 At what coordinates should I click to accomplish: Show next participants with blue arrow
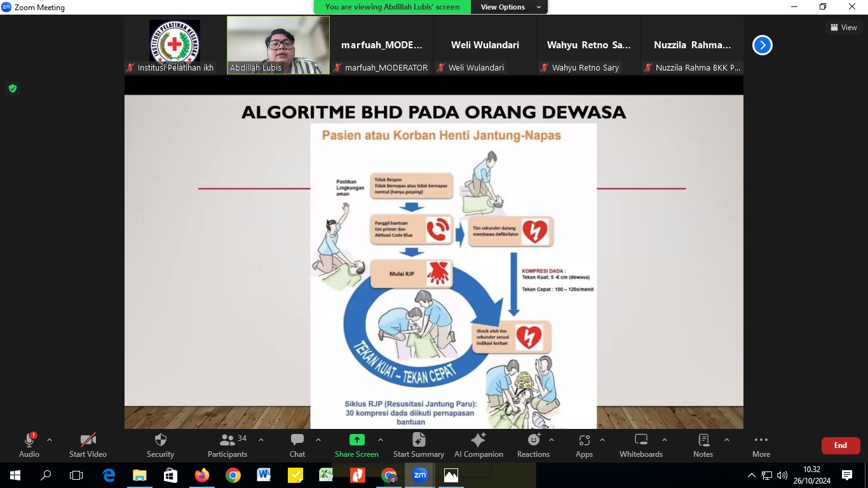762,45
